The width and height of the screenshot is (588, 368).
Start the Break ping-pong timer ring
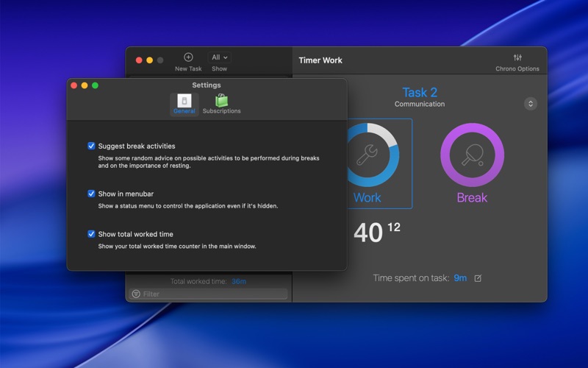pyautogui.click(x=472, y=155)
